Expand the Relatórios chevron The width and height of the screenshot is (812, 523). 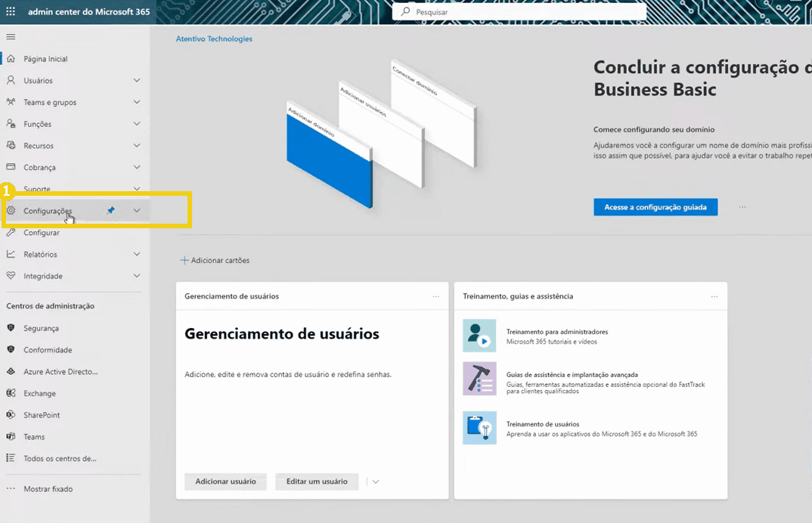[x=137, y=254]
